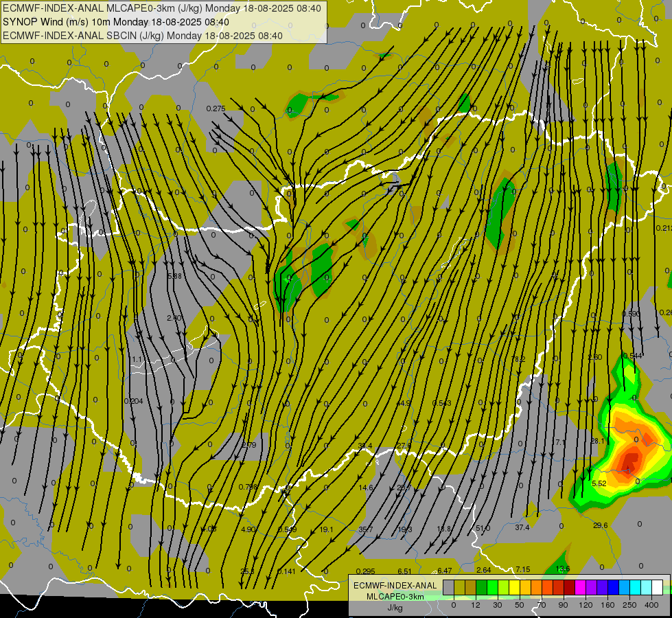Click the map value '38.4'
Screen dimensions: 672x618
365,446
